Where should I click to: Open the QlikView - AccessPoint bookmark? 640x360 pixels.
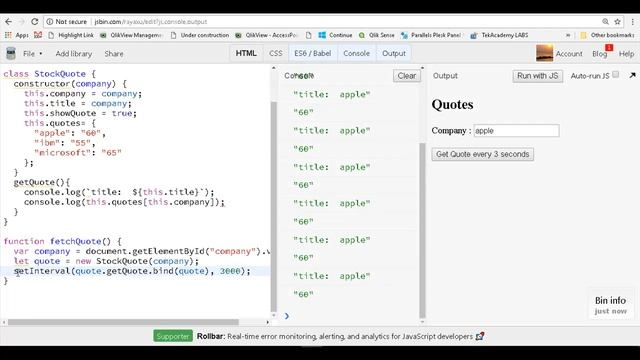267,35
